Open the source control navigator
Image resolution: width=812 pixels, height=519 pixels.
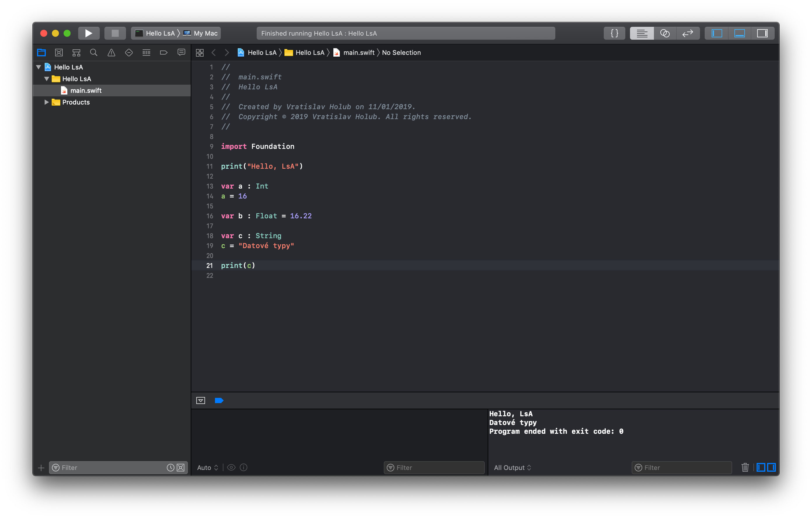(x=59, y=53)
